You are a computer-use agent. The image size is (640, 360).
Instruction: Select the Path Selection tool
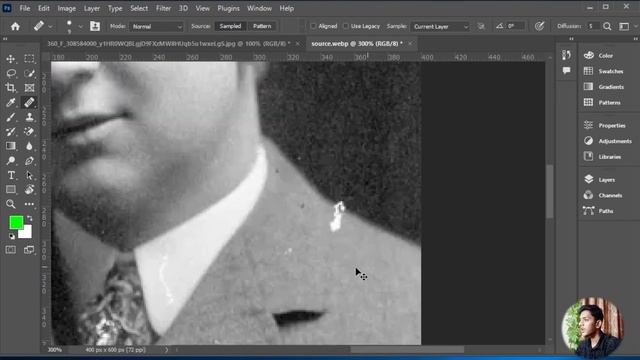(x=29, y=175)
